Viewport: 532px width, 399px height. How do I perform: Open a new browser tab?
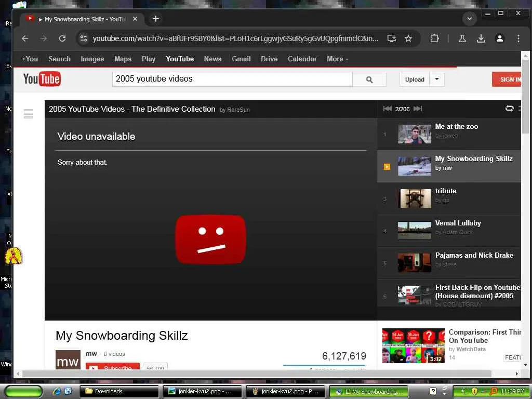(x=156, y=19)
